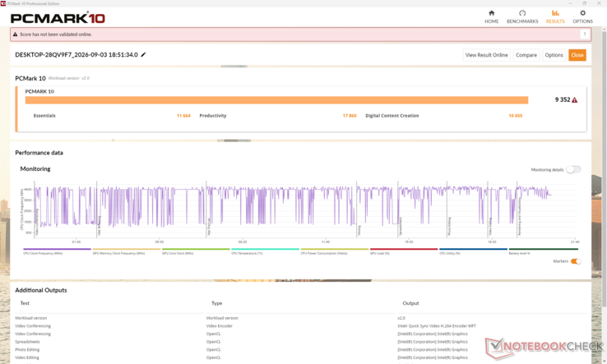
Task: Go to the Home page icon
Action: 491,13
